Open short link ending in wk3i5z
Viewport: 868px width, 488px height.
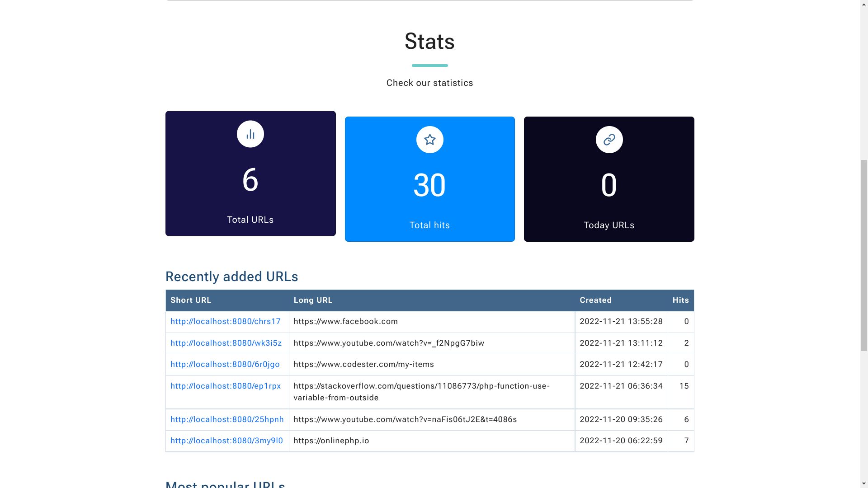click(226, 343)
